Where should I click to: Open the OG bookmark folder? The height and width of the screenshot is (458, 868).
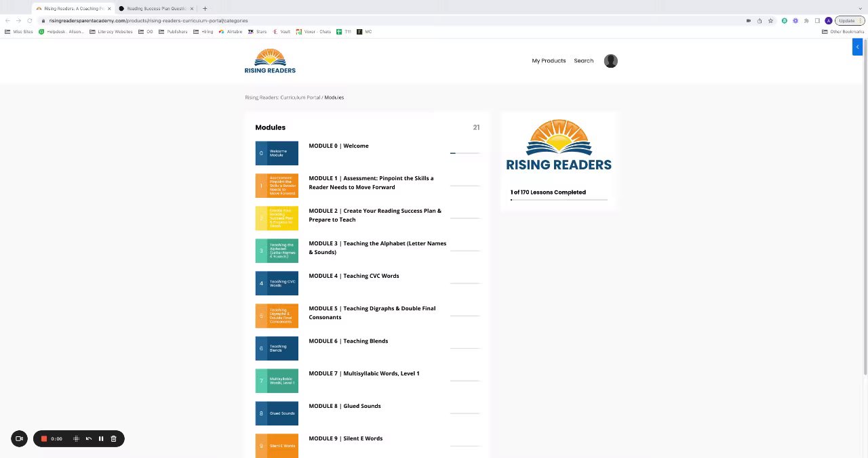point(146,32)
